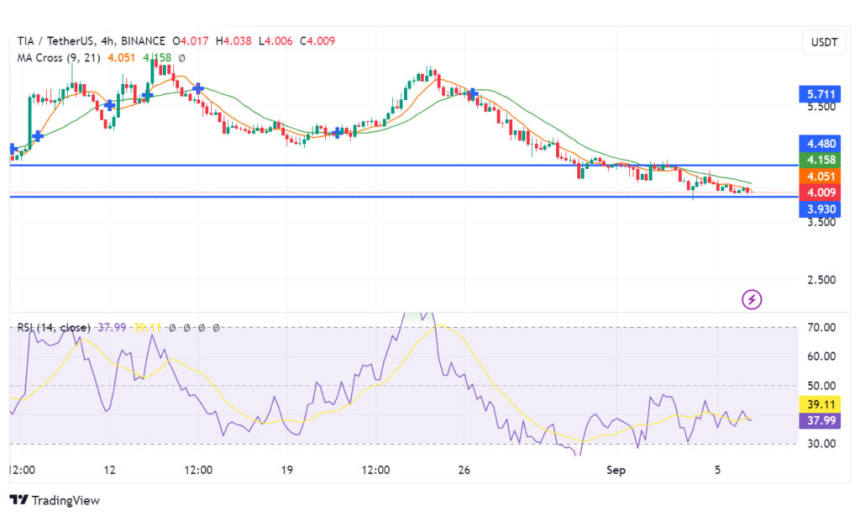Select the blue 4.480 price tag
Screen dimensions: 860x517
[822, 143]
